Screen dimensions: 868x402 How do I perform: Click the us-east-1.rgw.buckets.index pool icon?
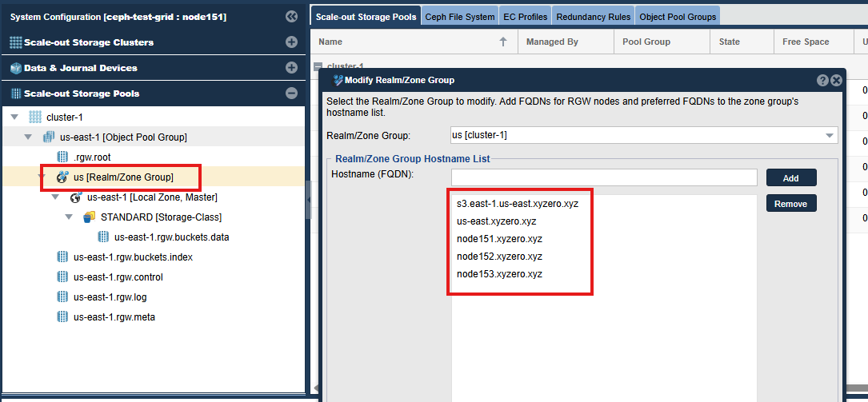[x=62, y=257]
